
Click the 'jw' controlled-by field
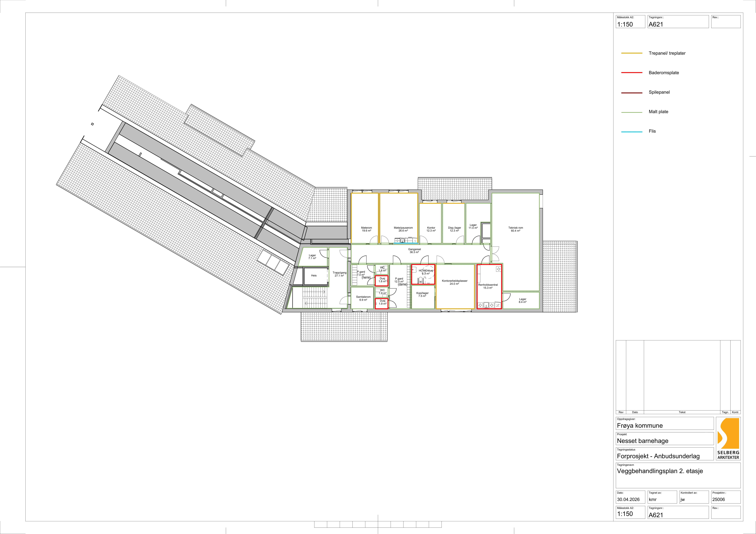coord(694,497)
